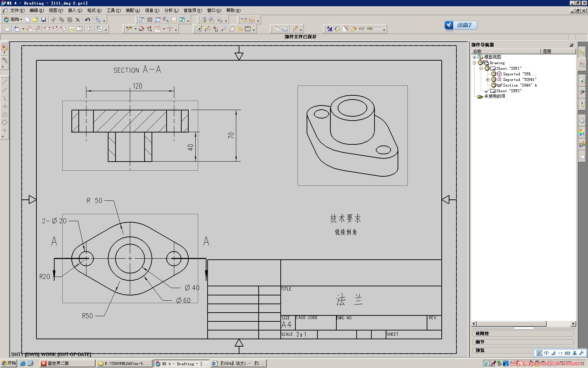The width and height of the screenshot is (588, 368).
Task: Switch to the 法兰1 browser taskbar window
Action: click(x=238, y=363)
